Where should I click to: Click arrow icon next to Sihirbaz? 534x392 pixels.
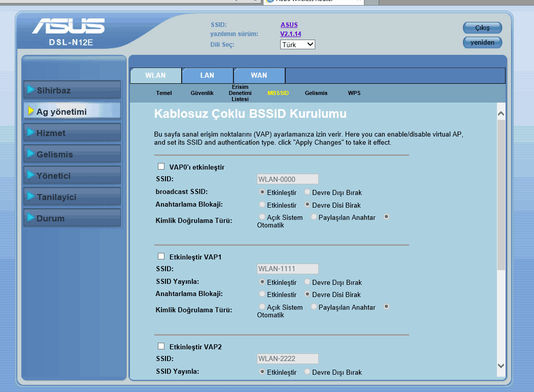[31, 90]
